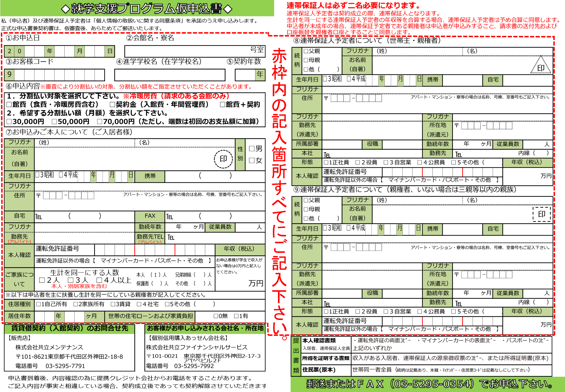The width and height of the screenshot is (565, 392).
Task: Click applicant FAX TEL field
Action: (x=215, y=217)
